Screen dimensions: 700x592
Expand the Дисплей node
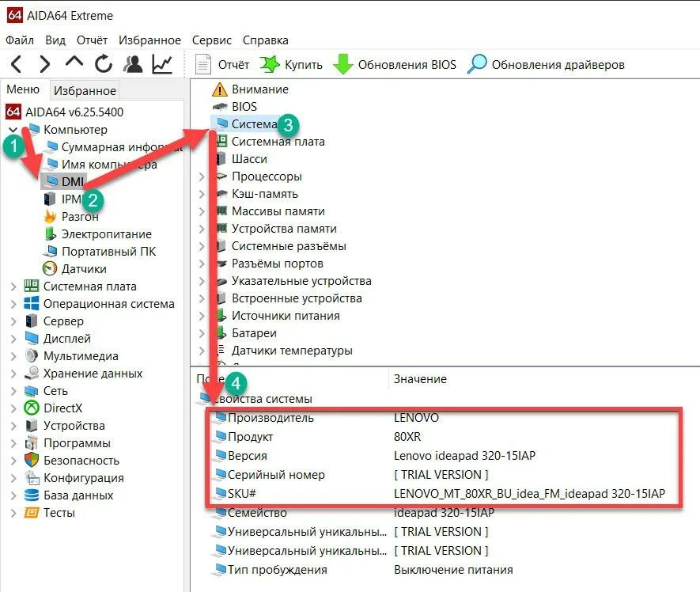click(13, 339)
